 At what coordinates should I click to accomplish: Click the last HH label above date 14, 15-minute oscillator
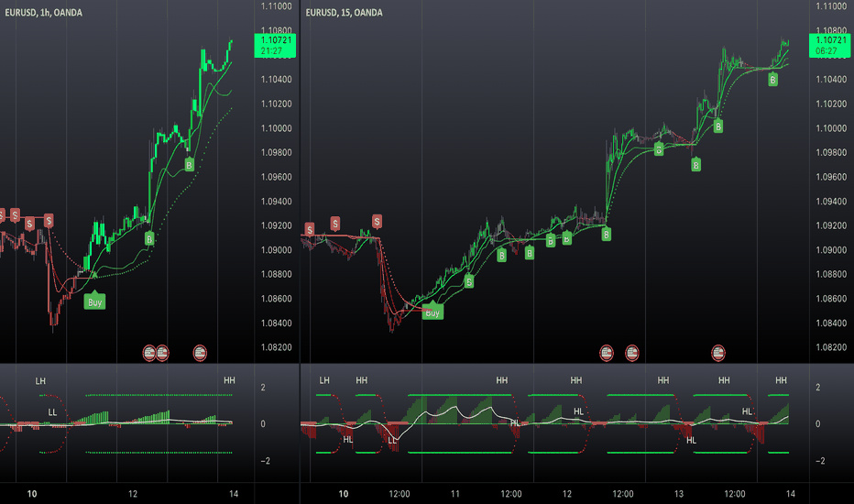[x=781, y=380]
